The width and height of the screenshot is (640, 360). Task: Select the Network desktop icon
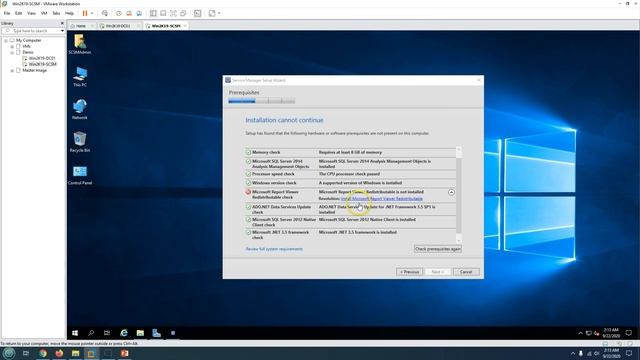pyautogui.click(x=80, y=109)
